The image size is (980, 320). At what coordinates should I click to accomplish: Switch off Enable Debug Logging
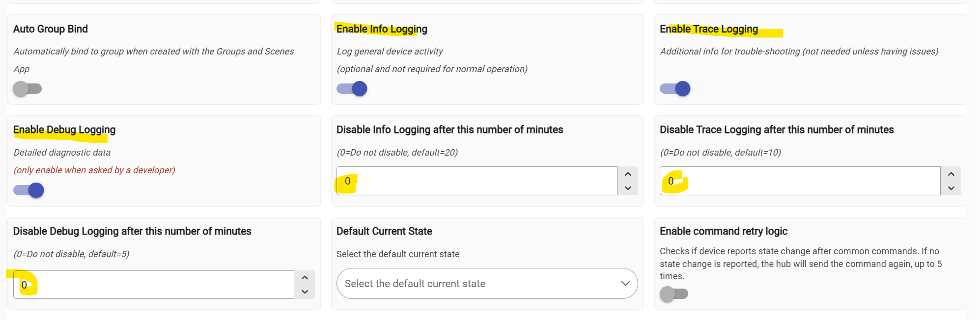pyautogui.click(x=29, y=190)
